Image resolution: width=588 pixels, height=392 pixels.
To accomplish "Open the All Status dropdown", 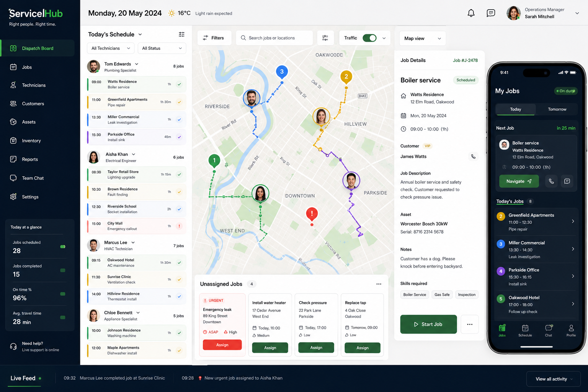I will pyautogui.click(x=162, y=48).
